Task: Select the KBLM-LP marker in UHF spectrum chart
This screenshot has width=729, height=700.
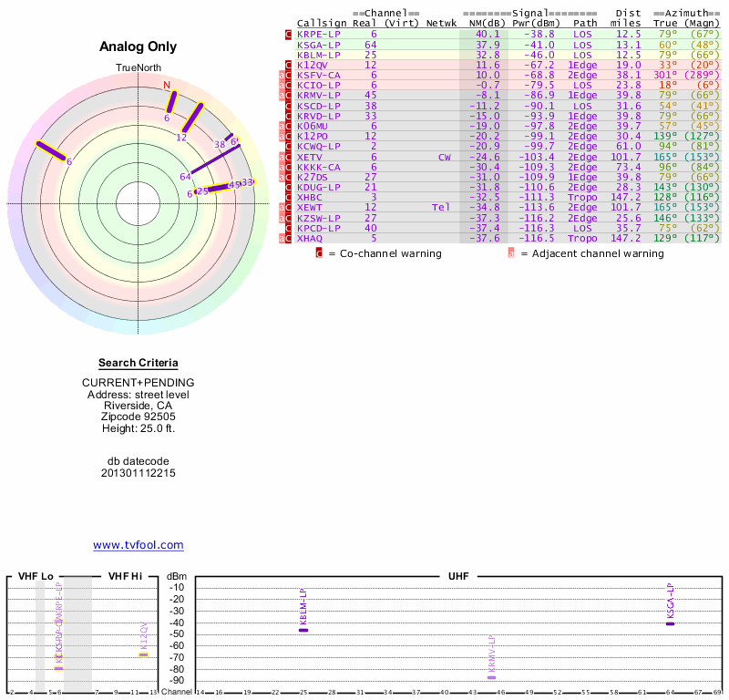Action: (x=303, y=630)
